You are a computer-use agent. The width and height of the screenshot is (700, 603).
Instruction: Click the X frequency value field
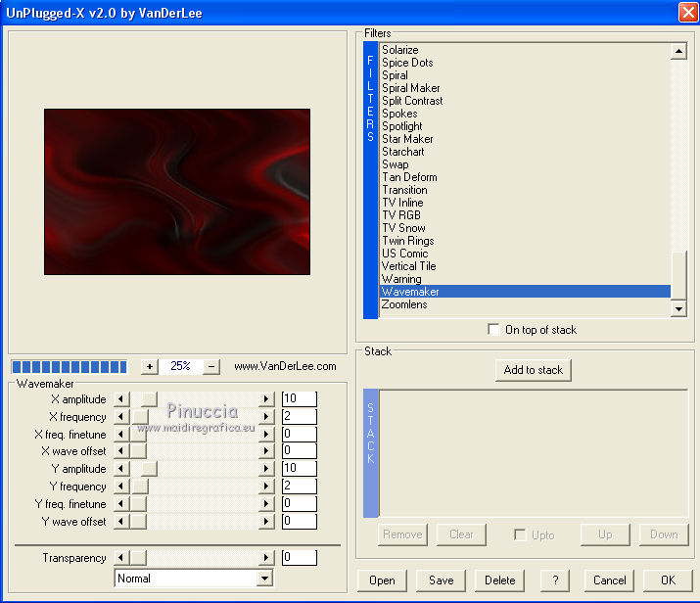click(x=300, y=417)
